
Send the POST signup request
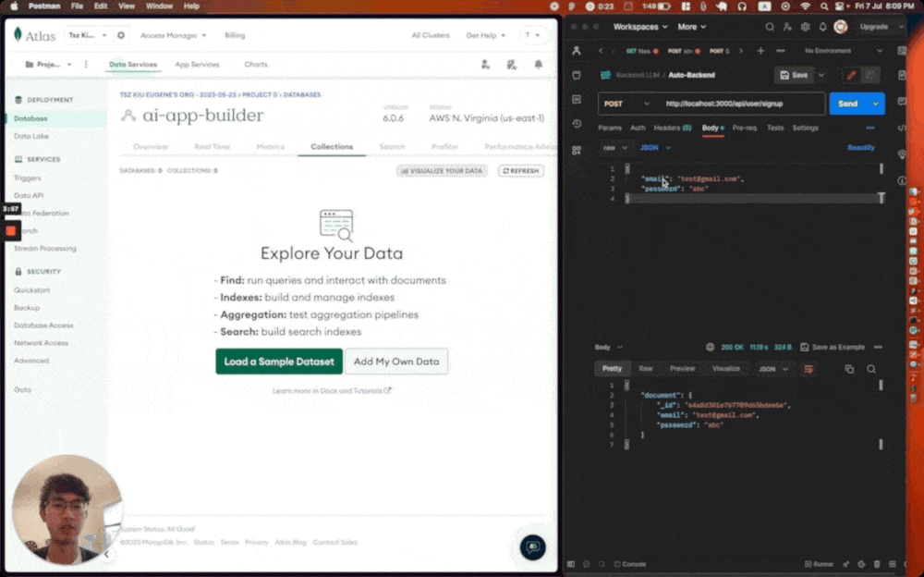(x=848, y=104)
